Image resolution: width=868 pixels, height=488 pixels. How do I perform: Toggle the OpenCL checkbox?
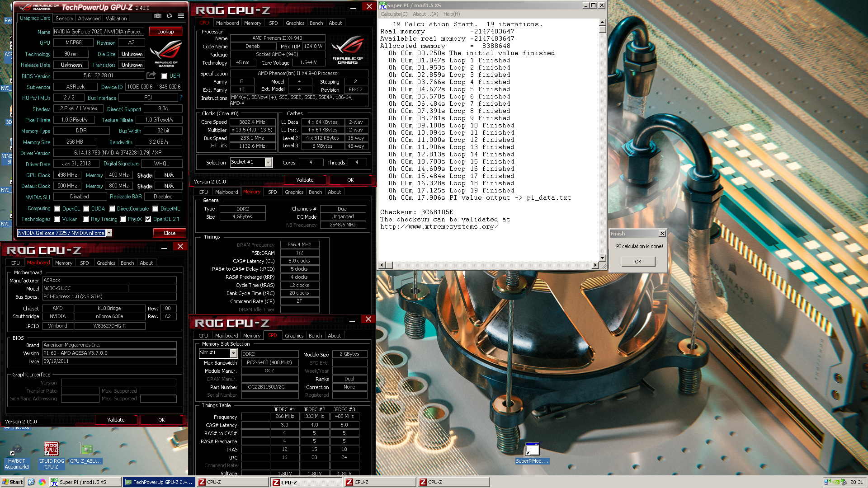57,209
